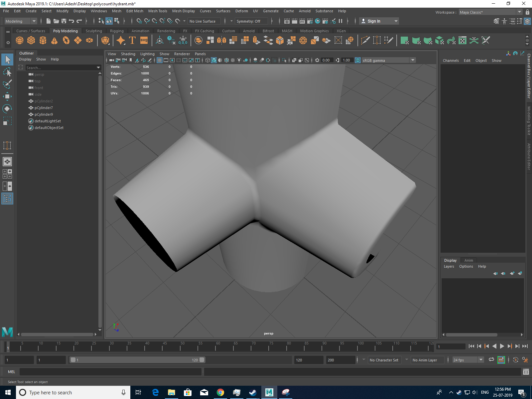Viewport: 532px width, 399px height.
Task: Click the Save Scene floppy icon
Action: [x=64, y=21]
